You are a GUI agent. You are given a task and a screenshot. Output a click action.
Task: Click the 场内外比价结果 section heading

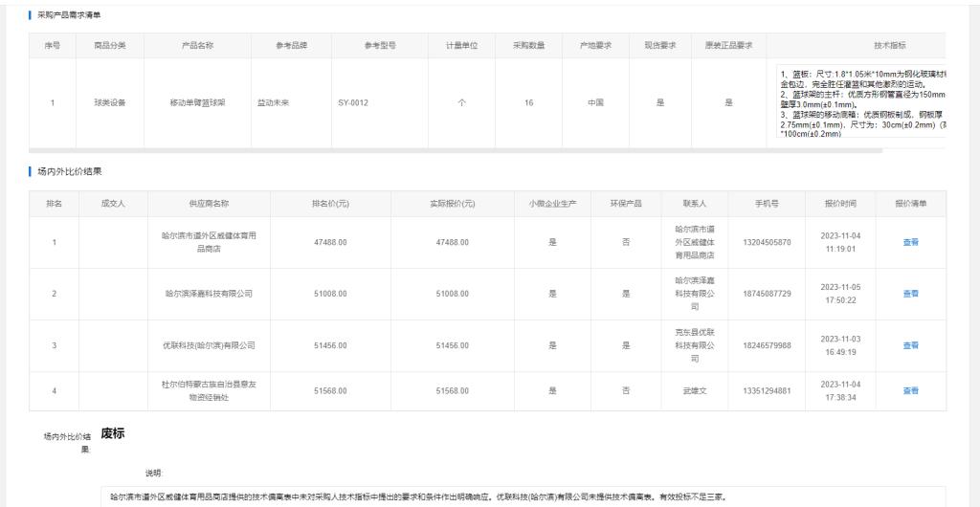[x=69, y=171]
